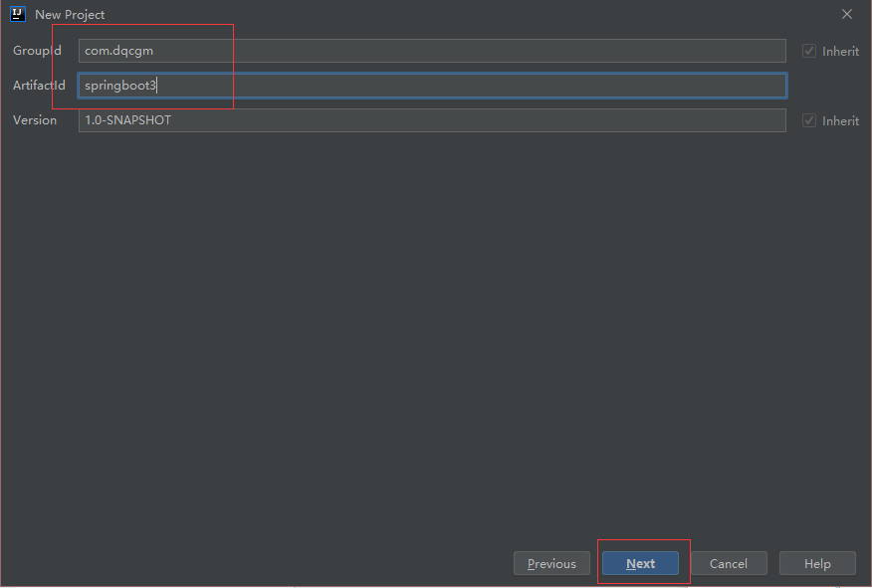Click the Inherit label beside Version
The width and height of the screenshot is (872, 588).
[x=840, y=120]
